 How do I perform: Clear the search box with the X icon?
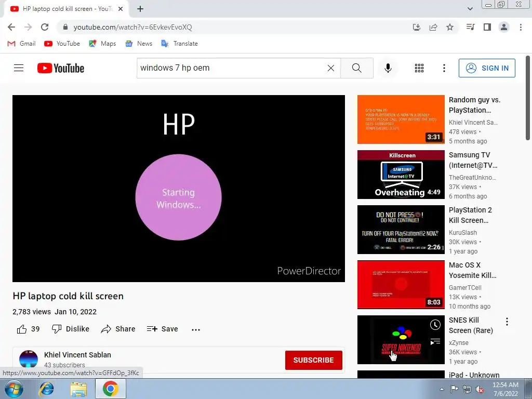click(331, 68)
